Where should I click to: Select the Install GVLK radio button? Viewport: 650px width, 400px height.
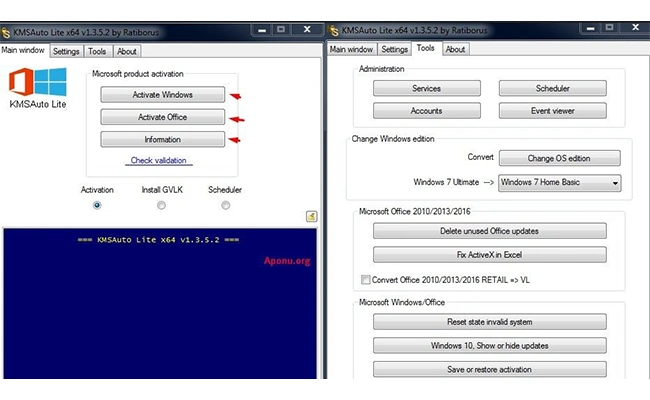click(161, 205)
